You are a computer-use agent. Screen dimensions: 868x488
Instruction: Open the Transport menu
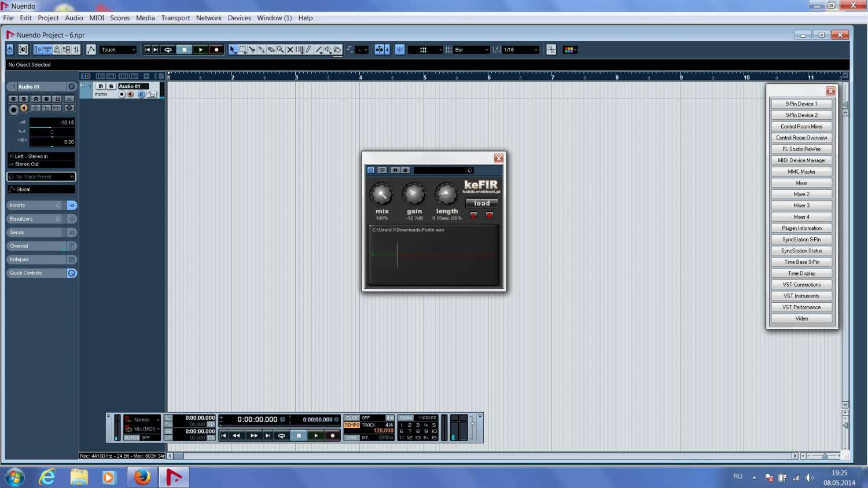coord(175,18)
